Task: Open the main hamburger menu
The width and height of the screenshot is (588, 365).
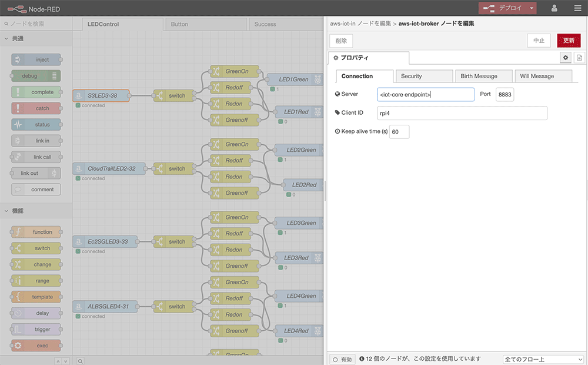Action: click(577, 8)
